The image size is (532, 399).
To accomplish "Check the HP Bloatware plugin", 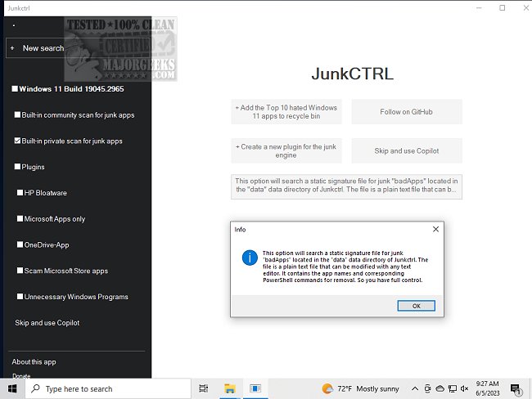I will pyautogui.click(x=20, y=193).
